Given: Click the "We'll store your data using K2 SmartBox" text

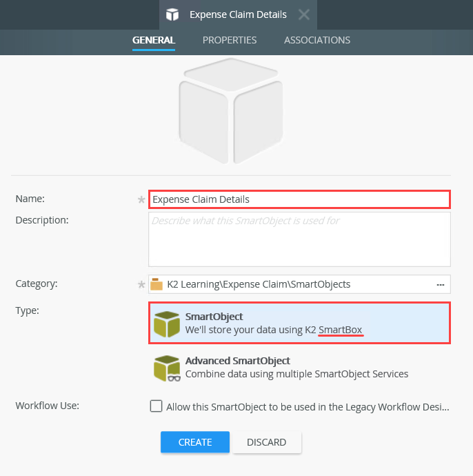Looking at the screenshot, I should point(274,330).
